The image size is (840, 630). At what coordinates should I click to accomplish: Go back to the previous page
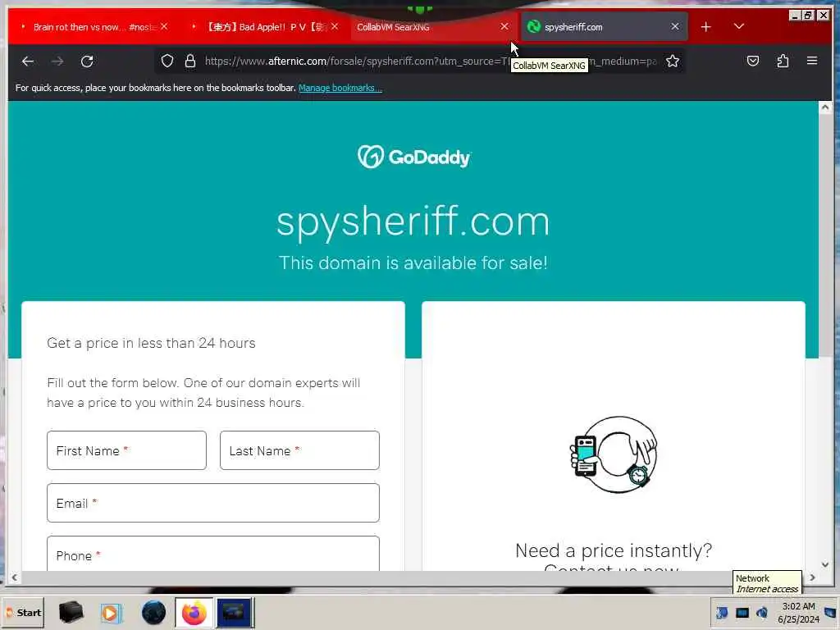tap(28, 61)
